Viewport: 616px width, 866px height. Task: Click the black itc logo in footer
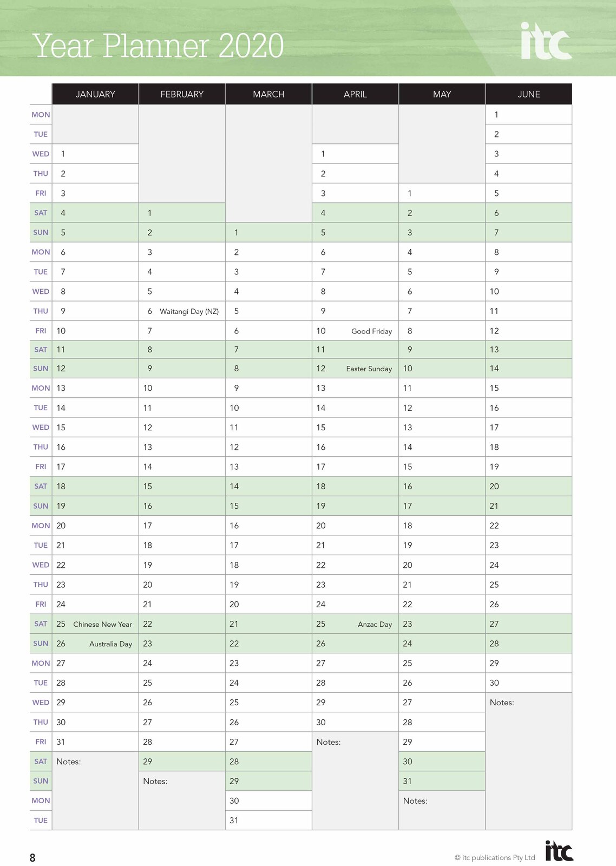[559, 851]
